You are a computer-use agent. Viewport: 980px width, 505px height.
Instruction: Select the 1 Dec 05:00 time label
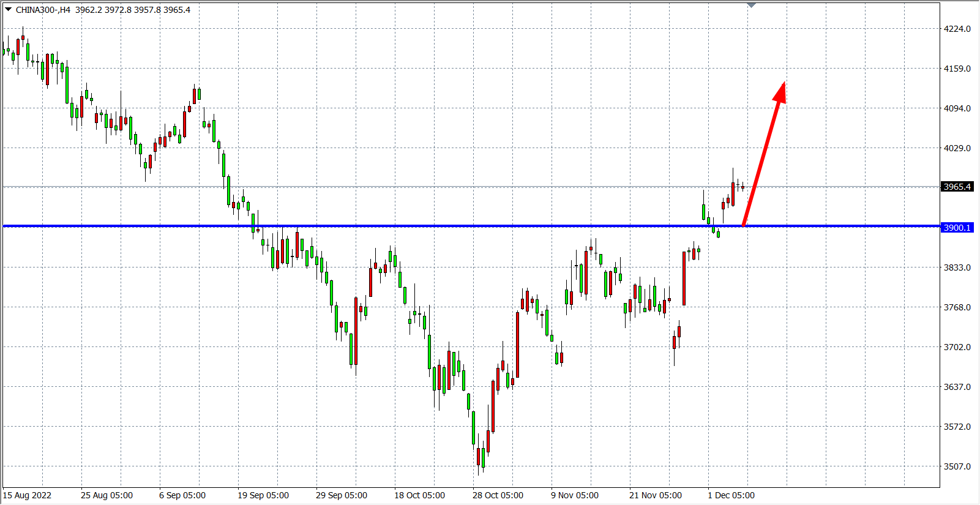(731, 495)
